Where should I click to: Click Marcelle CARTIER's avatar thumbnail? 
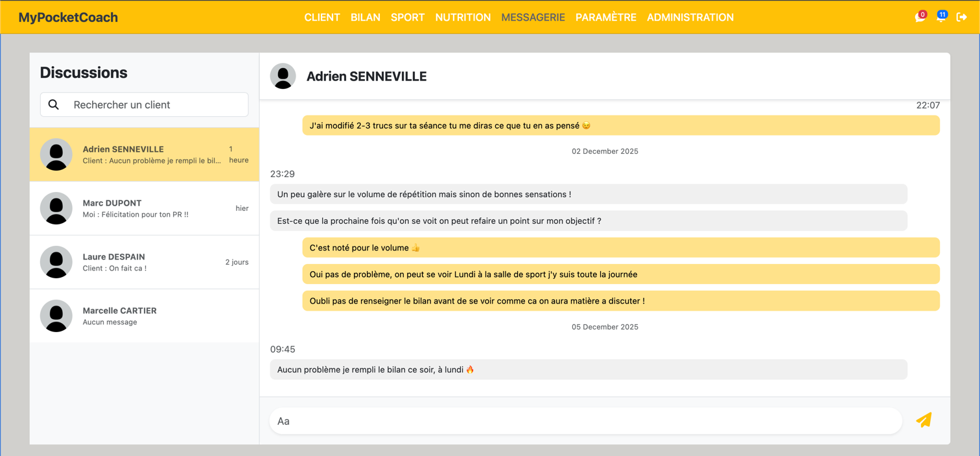[x=56, y=316]
